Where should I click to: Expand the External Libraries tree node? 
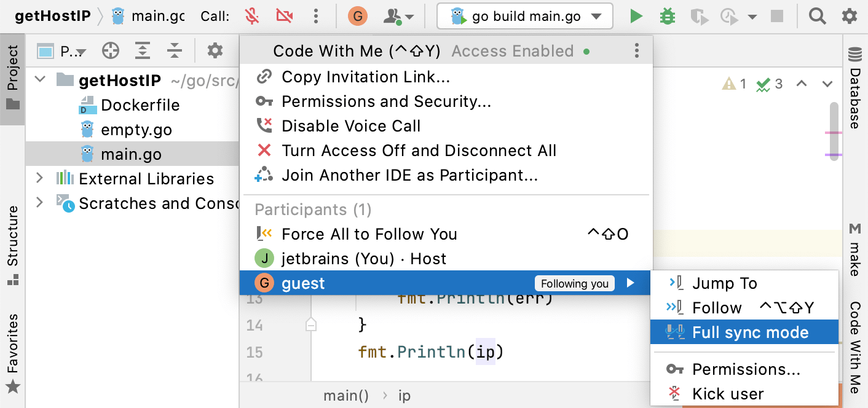(x=40, y=178)
